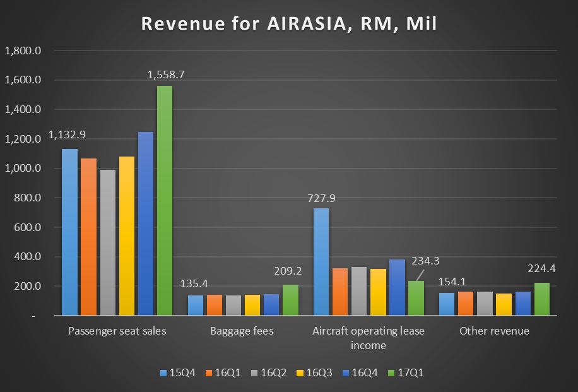578x392 pixels.
Task: Select the Baggage fees category label
Action: tap(242, 331)
